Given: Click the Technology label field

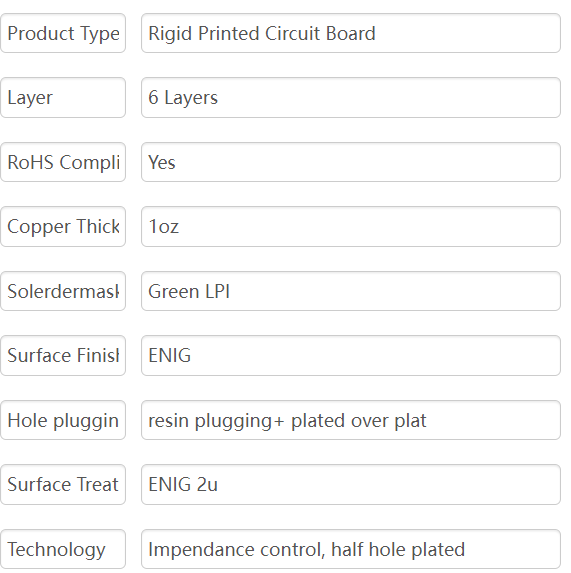Looking at the screenshot, I should pos(63,549).
